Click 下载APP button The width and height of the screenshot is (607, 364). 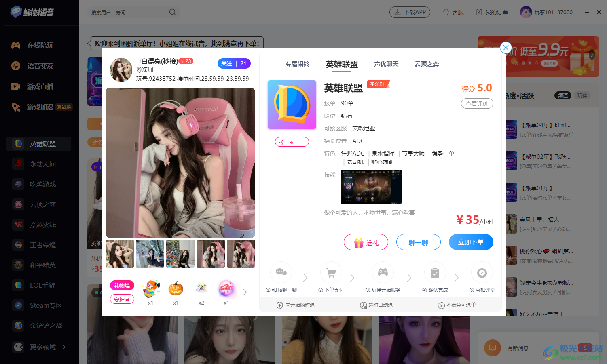pos(410,12)
